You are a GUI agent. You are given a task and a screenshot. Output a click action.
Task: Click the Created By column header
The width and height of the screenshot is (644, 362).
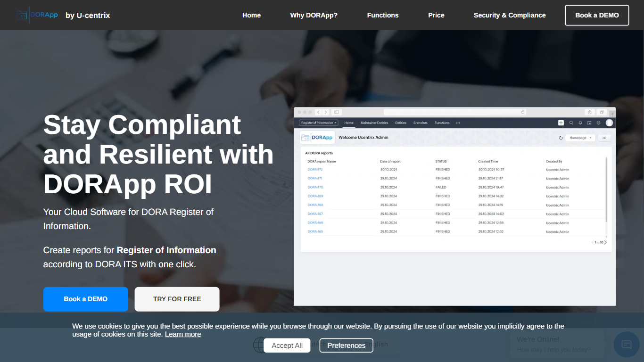tap(554, 162)
